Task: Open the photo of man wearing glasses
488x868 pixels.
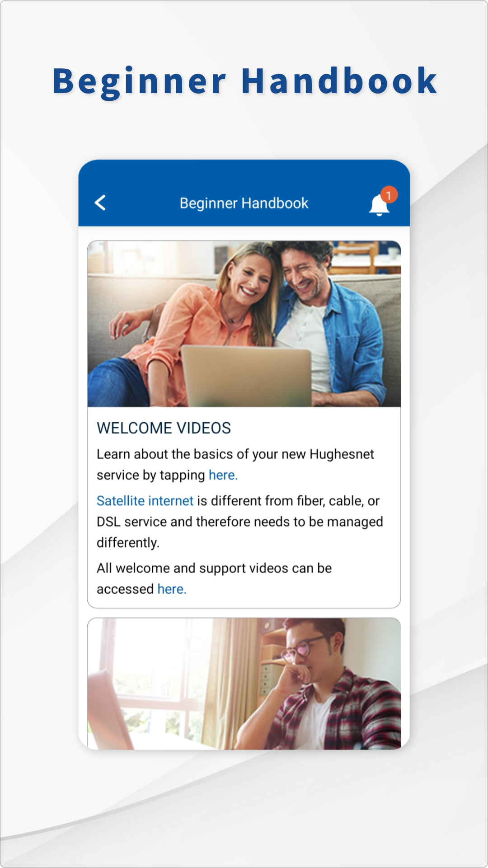Action: click(x=244, y=684)
